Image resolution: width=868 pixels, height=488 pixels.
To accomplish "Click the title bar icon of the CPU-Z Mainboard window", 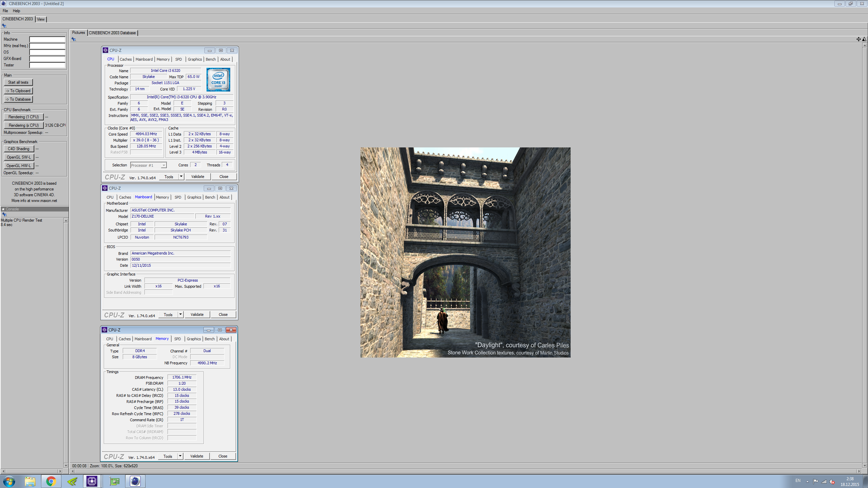I will pos(105,188).
